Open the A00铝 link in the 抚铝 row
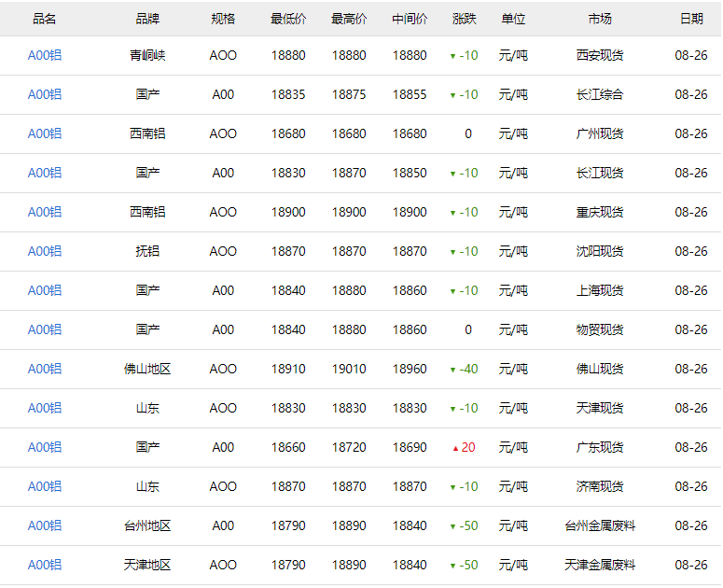This screenshot has height=588, width=723. point(45,251)
